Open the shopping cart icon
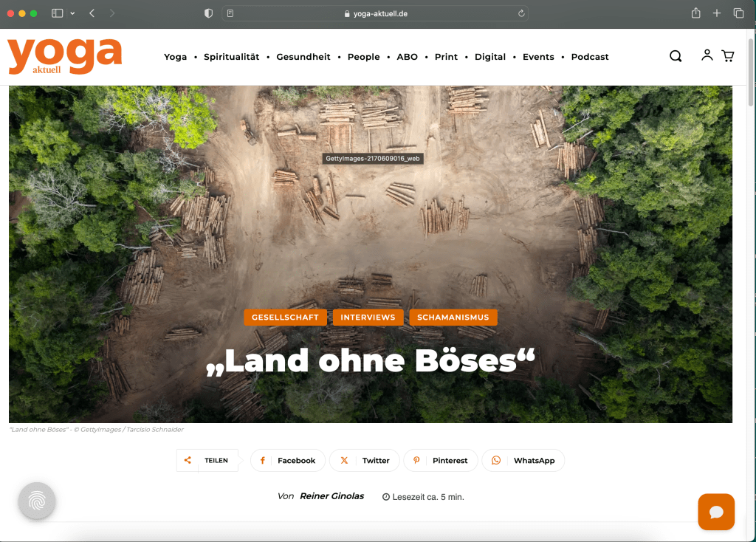The image size is (756, 542). pyautogui.click(x=728, y=55)
